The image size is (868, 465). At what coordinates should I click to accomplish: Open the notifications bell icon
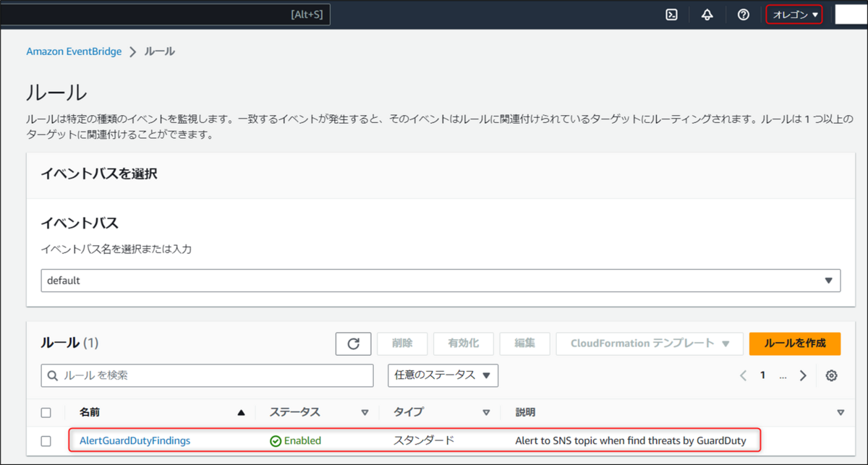click(x=707, y=14)
